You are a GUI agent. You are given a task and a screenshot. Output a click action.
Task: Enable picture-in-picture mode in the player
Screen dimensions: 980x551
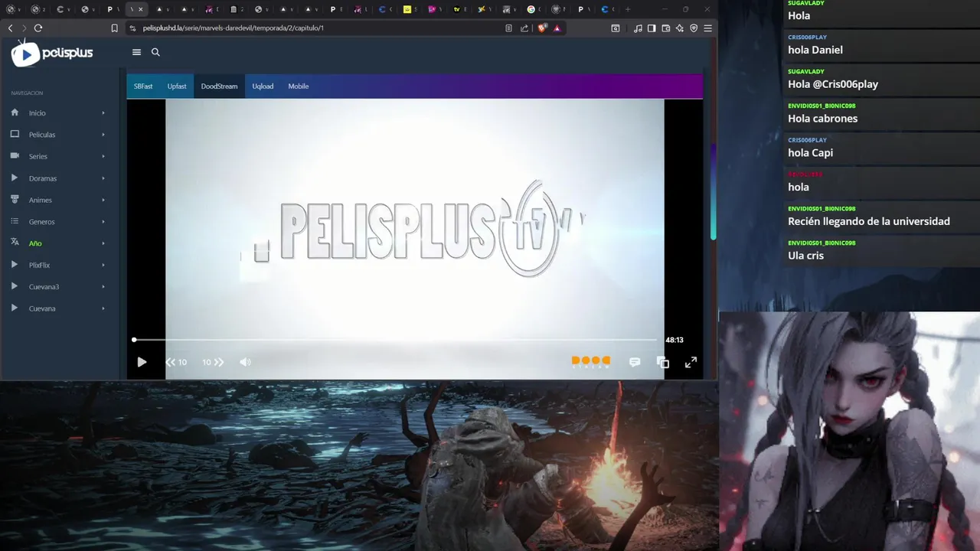pyautogui.click(x=663, y=362)
